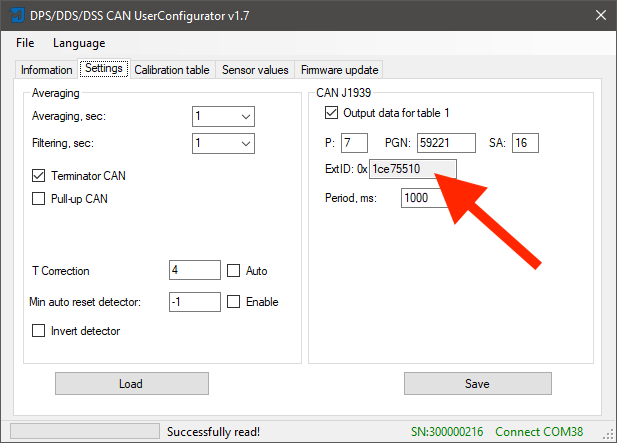
Task: Tick the Enable checkbox for auto reset
Action: point(234,302)
